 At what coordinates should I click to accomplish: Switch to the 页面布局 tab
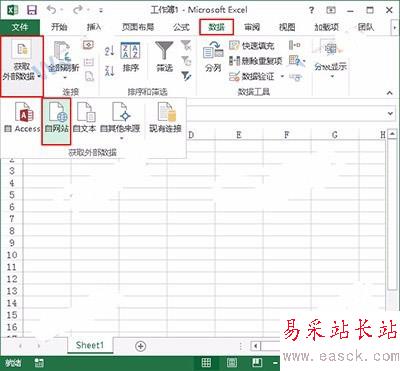(x=138, y=27)
